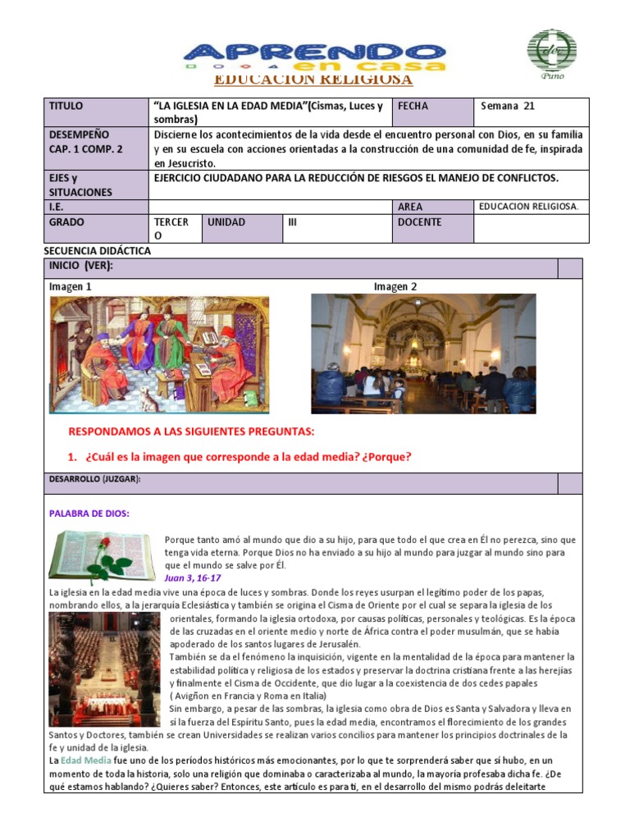The width and height of the screenshot is (630, 840).
Task: Click the "Juan 3, 16-17" reference
Action: [193, 578]
